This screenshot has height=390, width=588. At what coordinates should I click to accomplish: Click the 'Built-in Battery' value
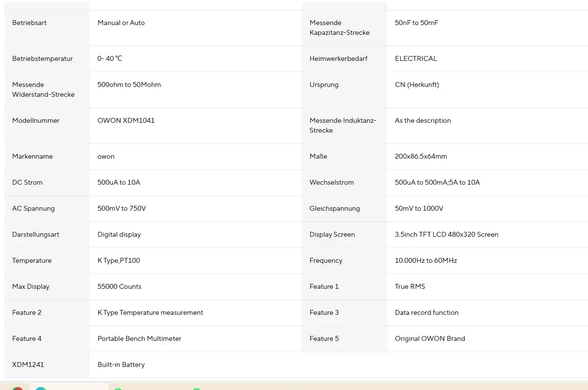tap(121, 364)
